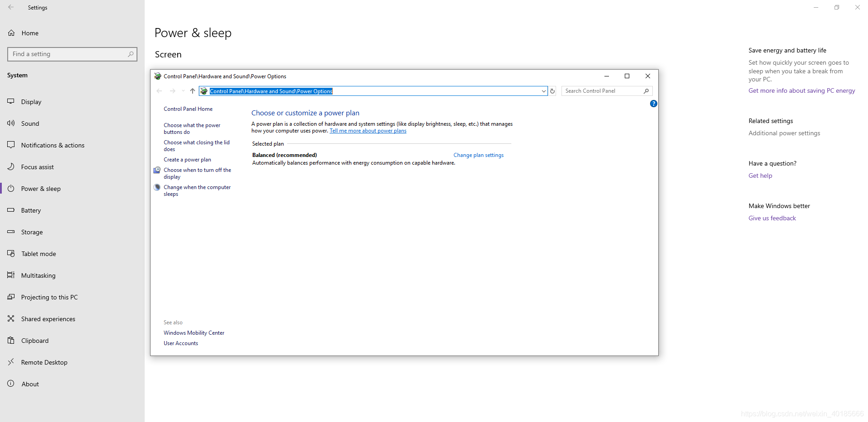The width and height of the screenshot is (868, 422).
Task: Open Choose what the power buttons do
Action: 192,128
